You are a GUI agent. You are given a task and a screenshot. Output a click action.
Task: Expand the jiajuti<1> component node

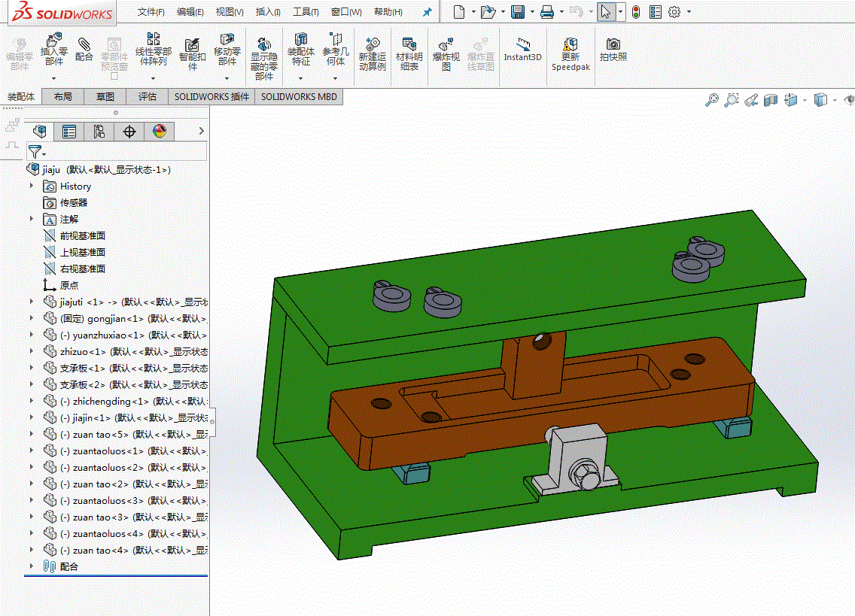click(x=32, y=302)
